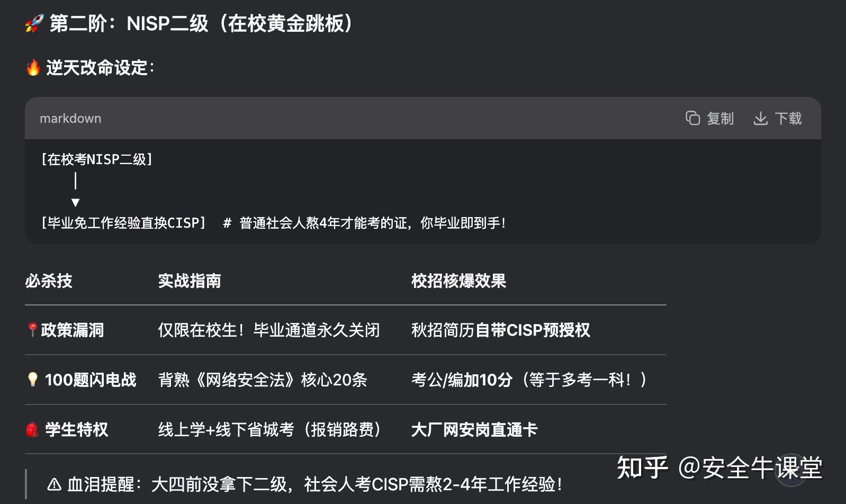Click the copy icon above the code block
The height and width of the screenshot is (504, 846).
(x=693, y=118)
